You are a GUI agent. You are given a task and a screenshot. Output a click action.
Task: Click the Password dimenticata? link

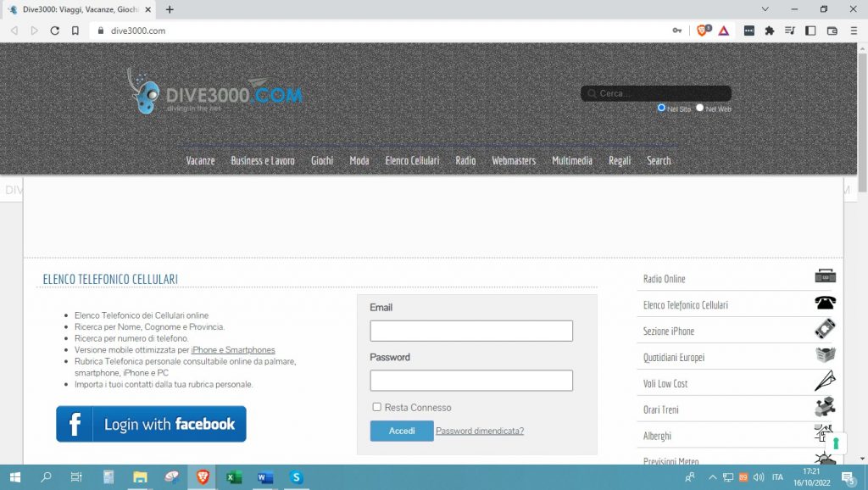(480, 431)
